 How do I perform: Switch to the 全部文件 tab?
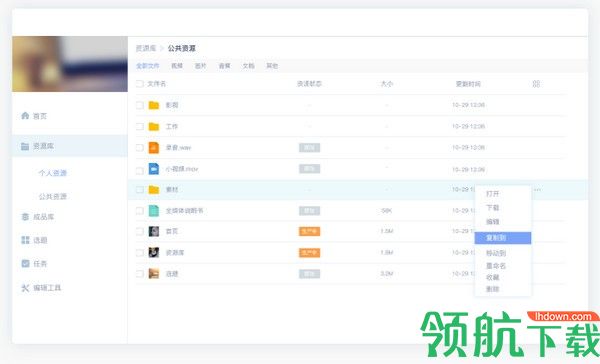(x=148, y=66)
